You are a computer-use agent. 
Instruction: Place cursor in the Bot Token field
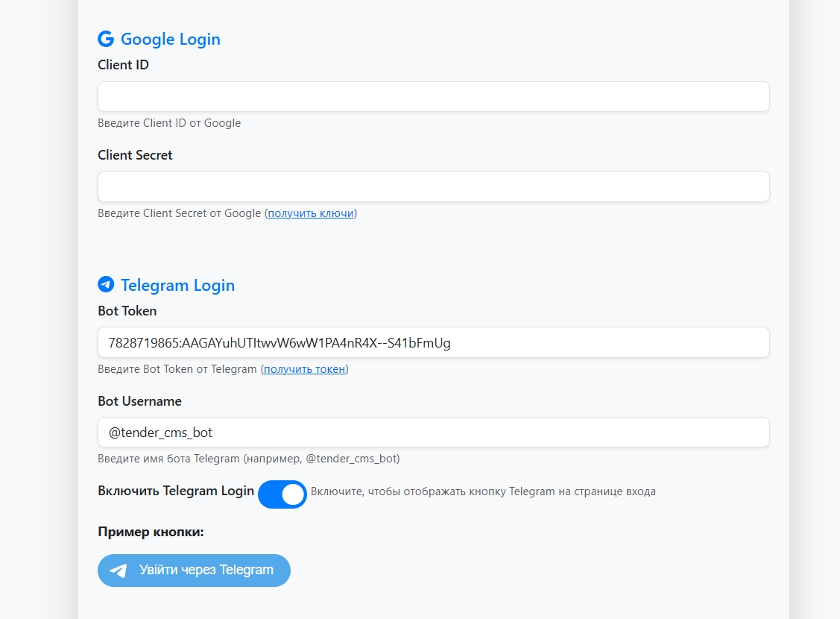click(433, 343)
